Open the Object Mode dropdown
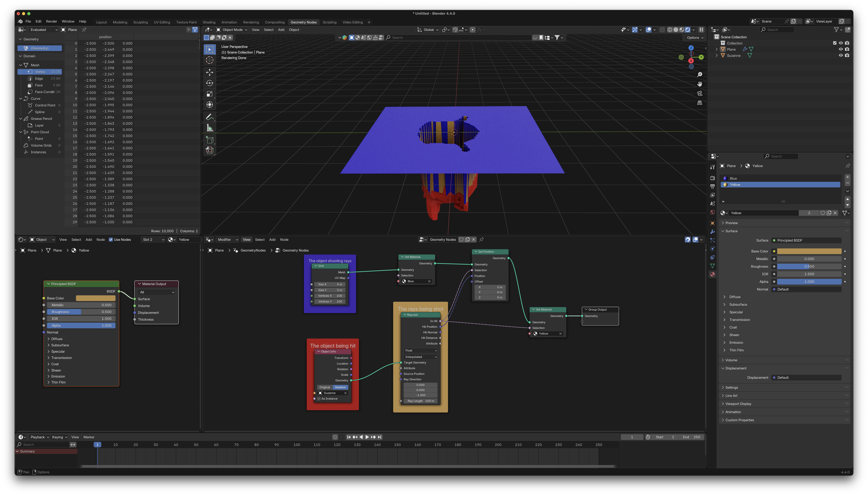Viewport: 868px width, 495px height. [232, 30]
